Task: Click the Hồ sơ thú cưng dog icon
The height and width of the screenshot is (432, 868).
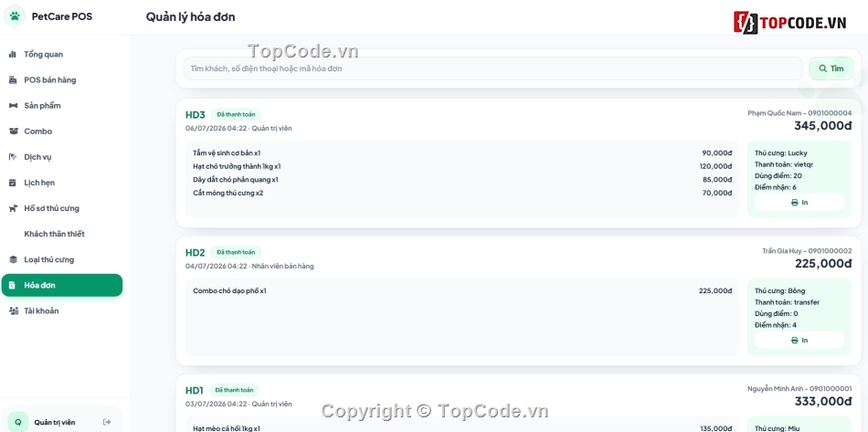Action: [x=13, y=208]
